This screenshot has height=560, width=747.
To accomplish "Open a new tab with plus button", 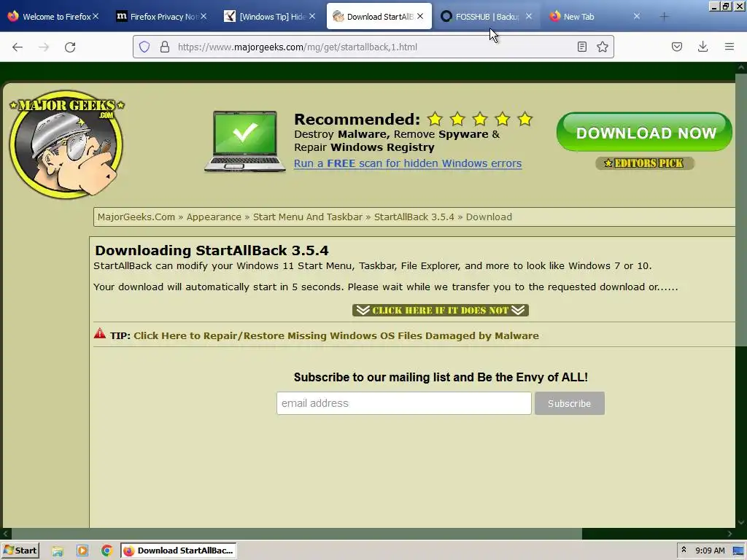I will (x=664, y=17).
